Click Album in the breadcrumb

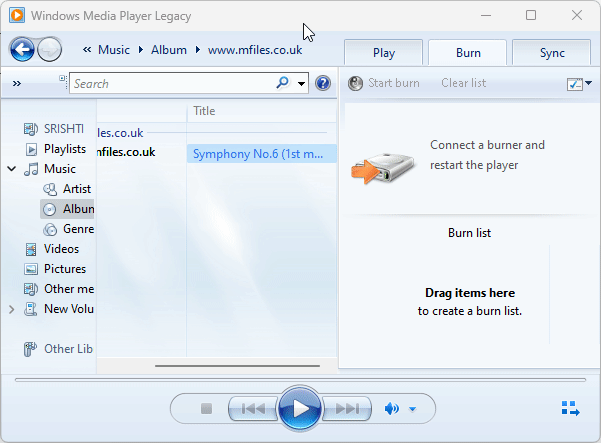[x=169, y=50]
